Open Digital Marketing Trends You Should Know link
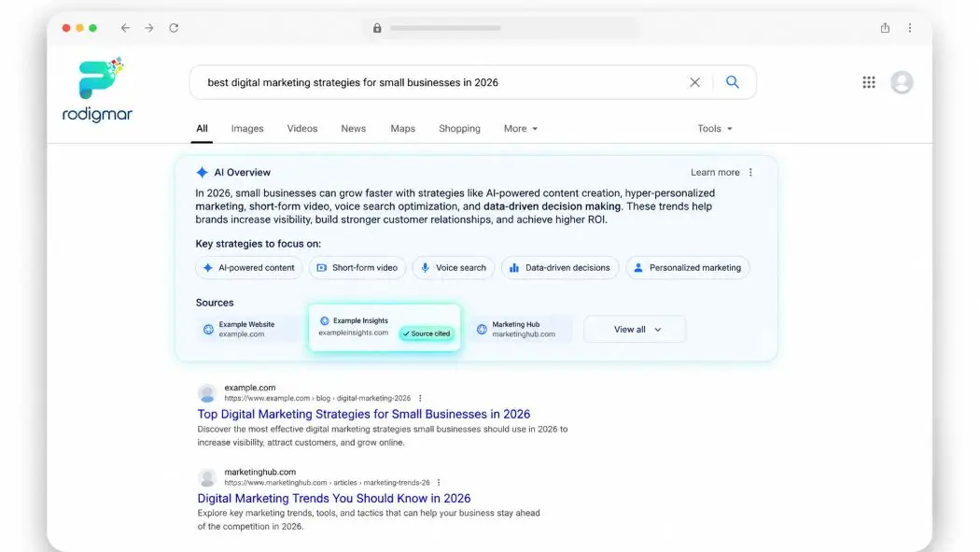Image resolution: width=980 pixels, height=552 pixels. [334, 498]
